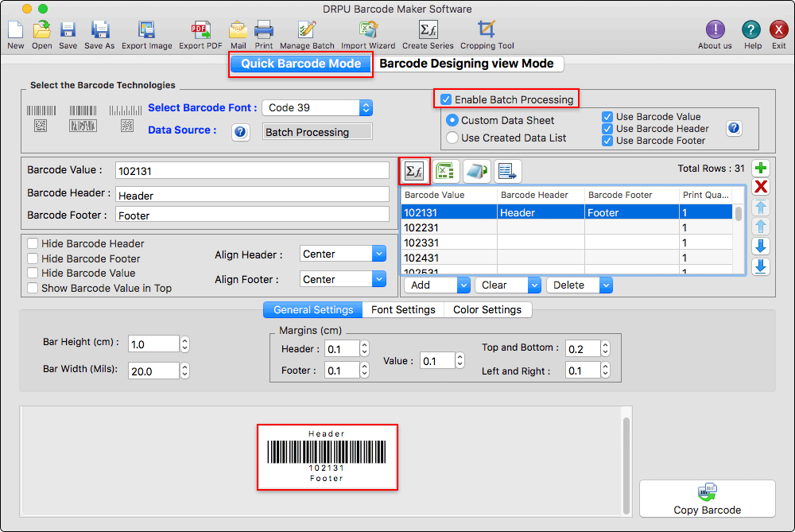
Task: Select table row with value 102231
Action: (x=566, y=227)
